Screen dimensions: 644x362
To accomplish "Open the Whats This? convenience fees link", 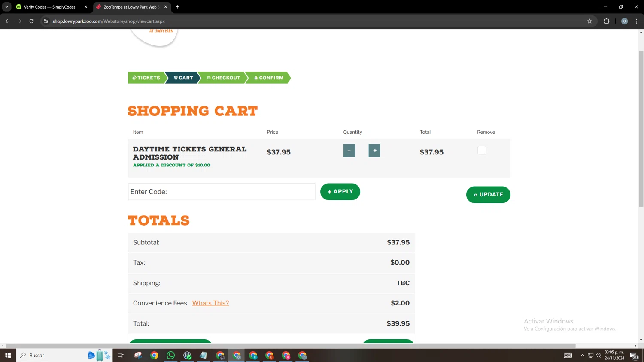I will click(210, 303).
